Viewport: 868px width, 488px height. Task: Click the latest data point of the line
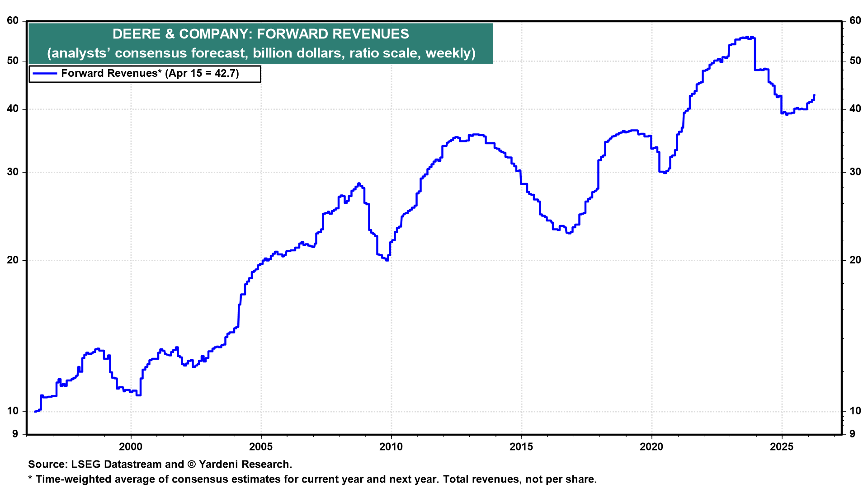814,95
